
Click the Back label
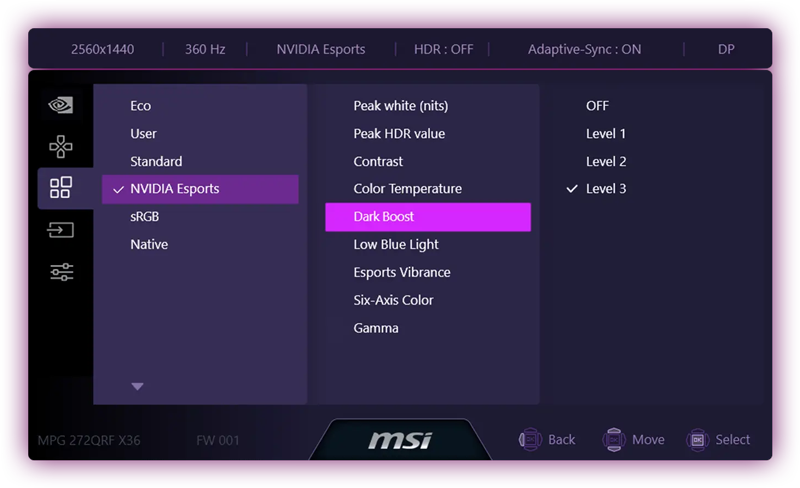[x=561, y=440]
